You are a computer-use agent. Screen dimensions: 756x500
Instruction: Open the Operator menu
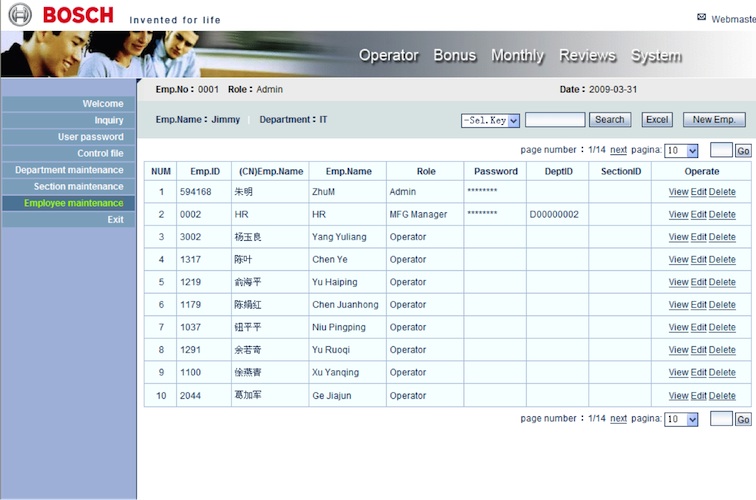388,56
